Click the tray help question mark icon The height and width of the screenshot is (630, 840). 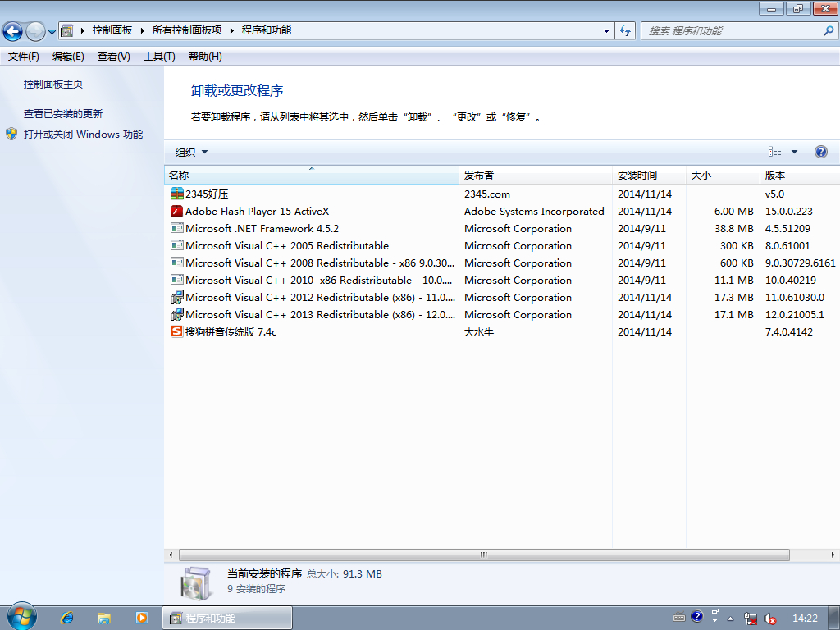(x=696, y=617)
